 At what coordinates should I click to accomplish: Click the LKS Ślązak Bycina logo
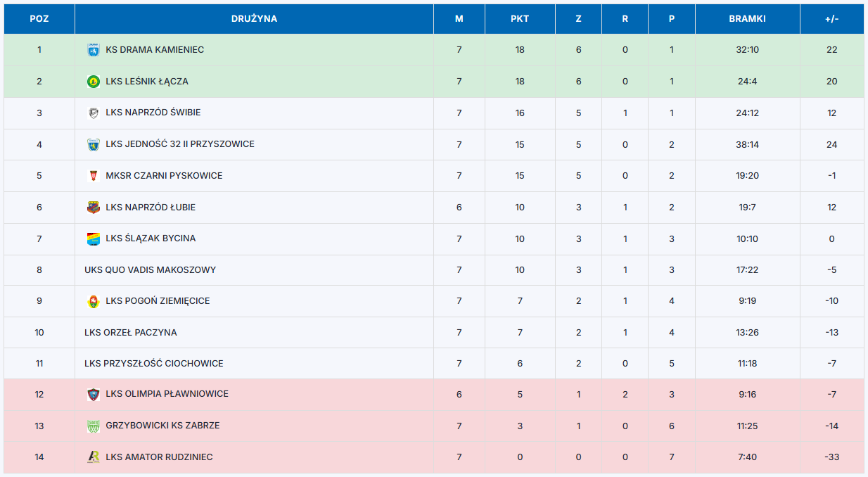[93, 238]
